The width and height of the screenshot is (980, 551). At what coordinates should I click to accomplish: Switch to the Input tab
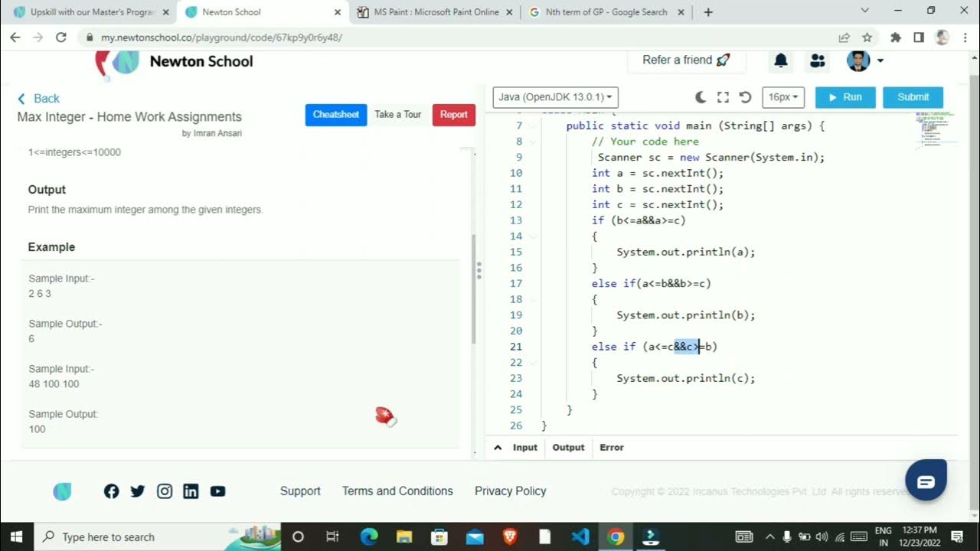pyautogui.click(x=525, y=448)
